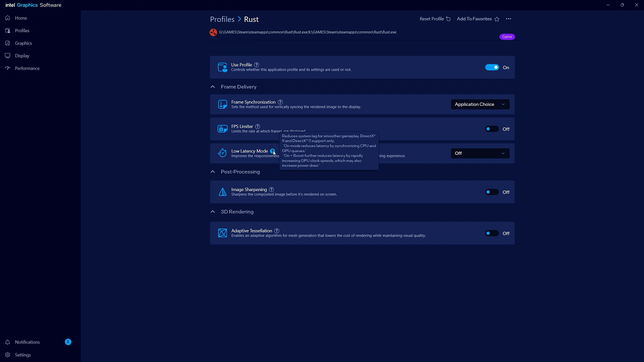
Task: Open the Low Latency Mode Off dropdown
Action: point(480,153)
